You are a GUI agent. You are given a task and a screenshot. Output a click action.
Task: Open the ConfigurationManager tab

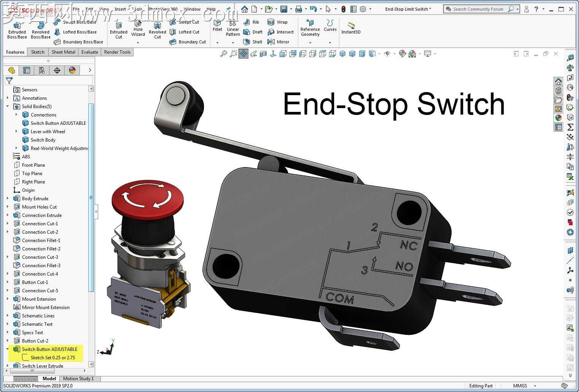[x=42, y=70]
